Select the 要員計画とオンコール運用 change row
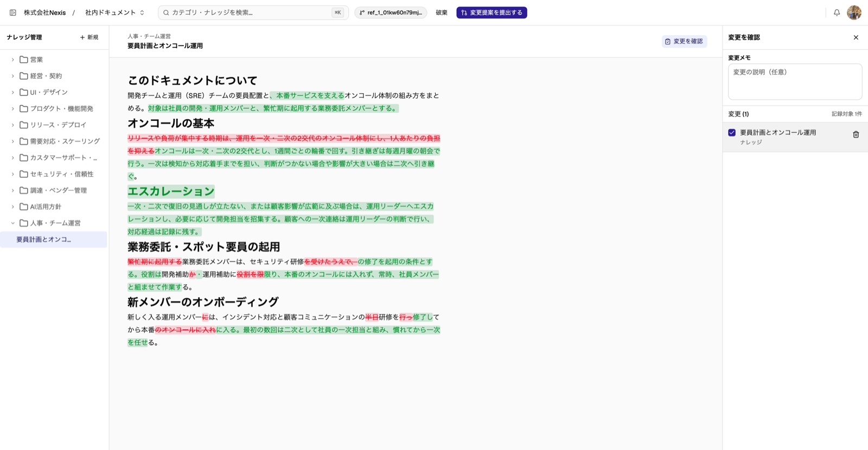This screenshot has height=450, width=868. 795,137
